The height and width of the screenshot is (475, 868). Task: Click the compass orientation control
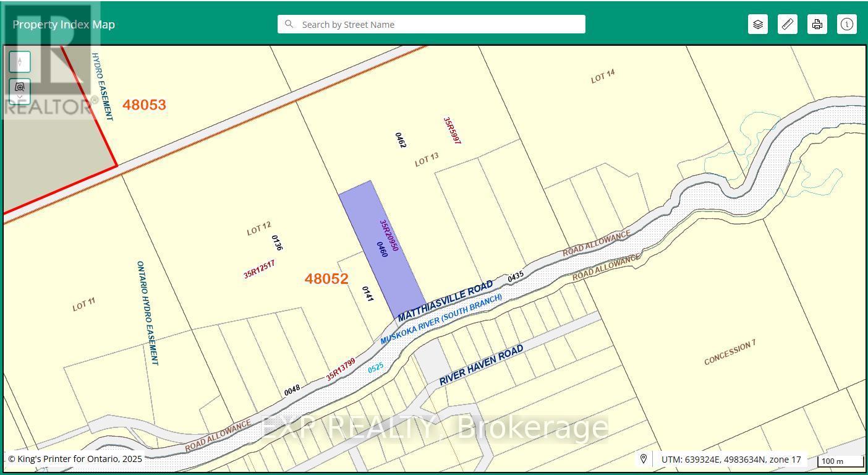[19, 61]
